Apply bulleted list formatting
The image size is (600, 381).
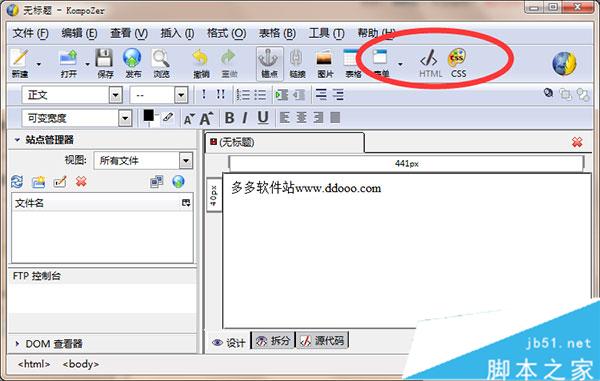click(260, 95)
